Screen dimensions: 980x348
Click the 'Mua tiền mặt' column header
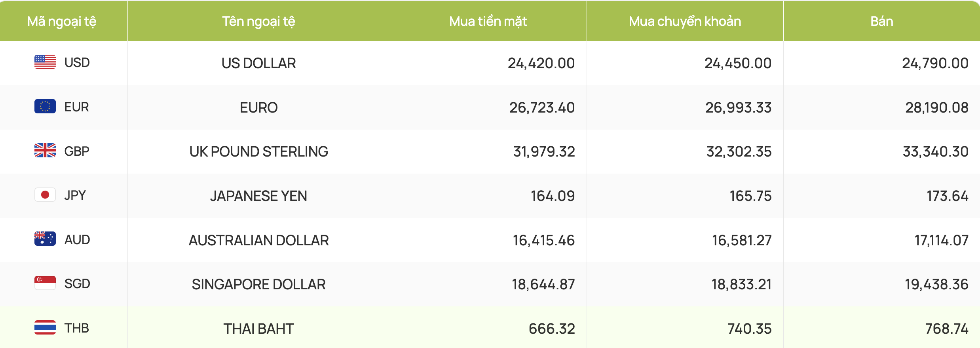488,21
